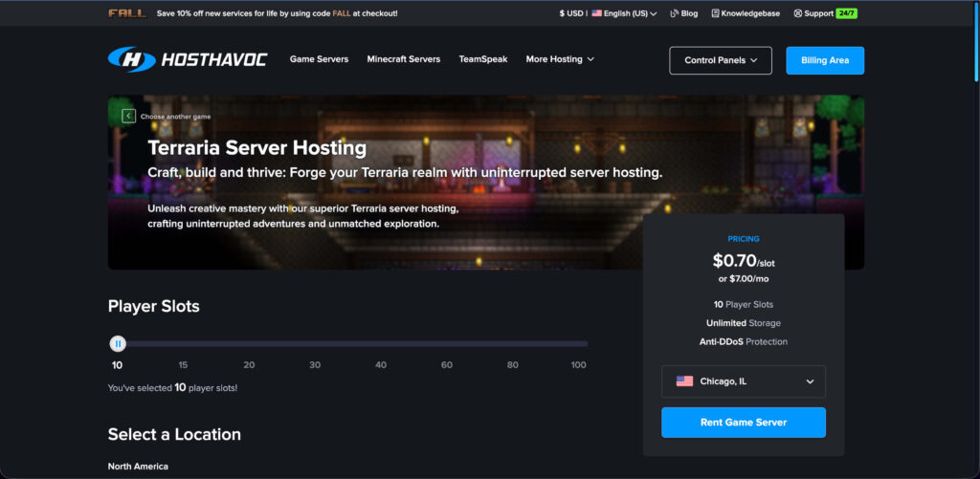
Task: Open the Knowledgebase icon link
Action: (x=715, y=13)
